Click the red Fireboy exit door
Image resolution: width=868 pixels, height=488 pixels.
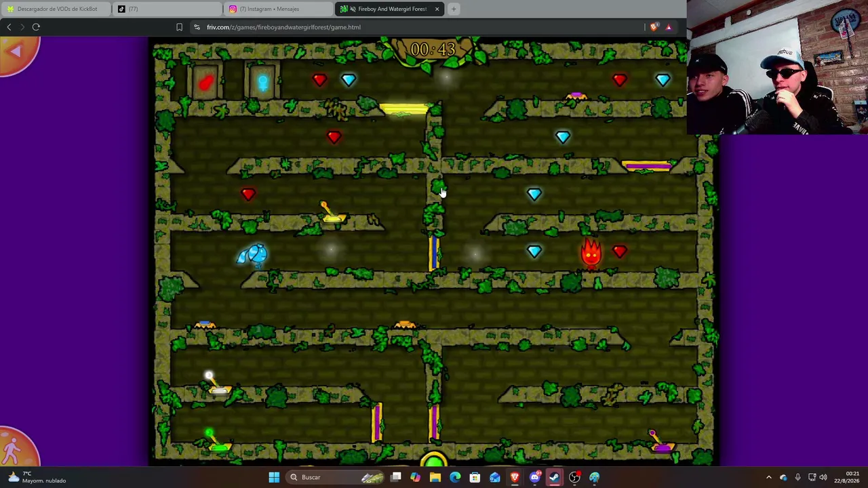point(206,83)
